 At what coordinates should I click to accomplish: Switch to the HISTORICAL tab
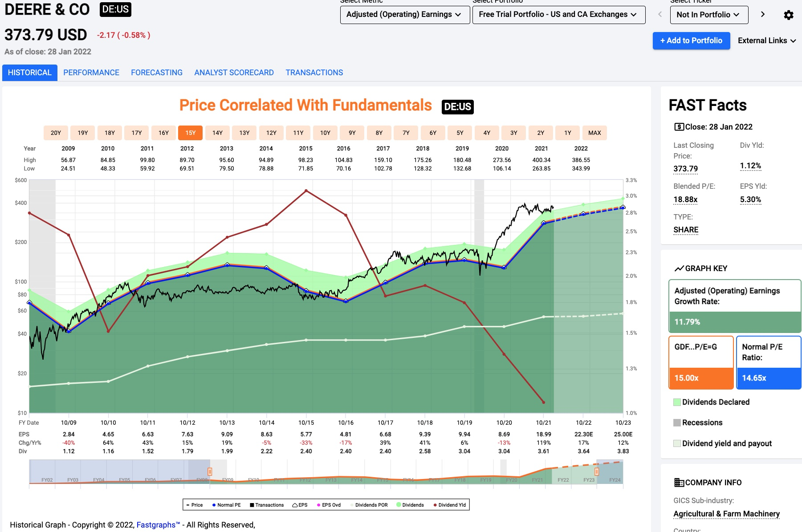point(30,73)
